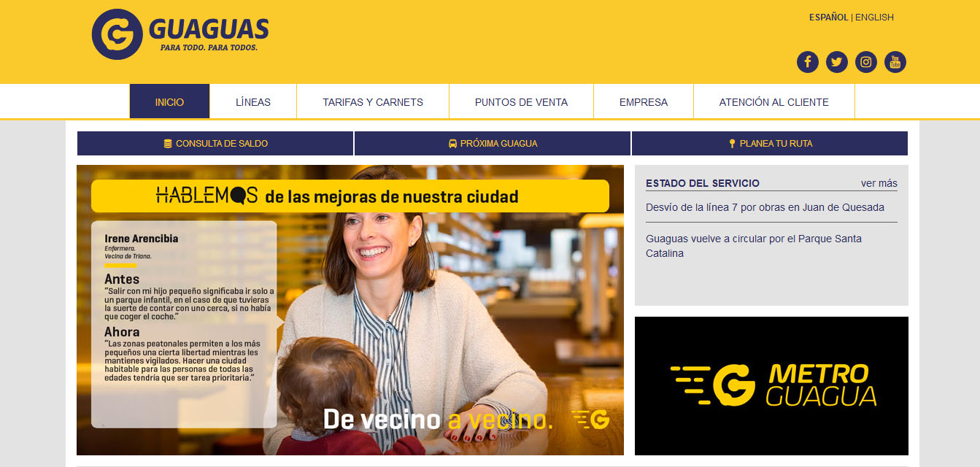
Task: Click the bus icon beside Próxima Guagua
Action: pos(452,144)
